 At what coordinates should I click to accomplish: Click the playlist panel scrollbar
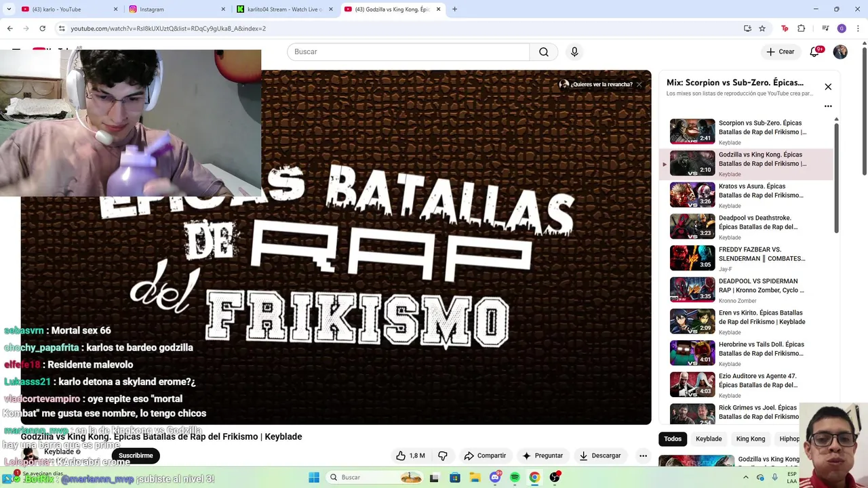tap(836, 178)
